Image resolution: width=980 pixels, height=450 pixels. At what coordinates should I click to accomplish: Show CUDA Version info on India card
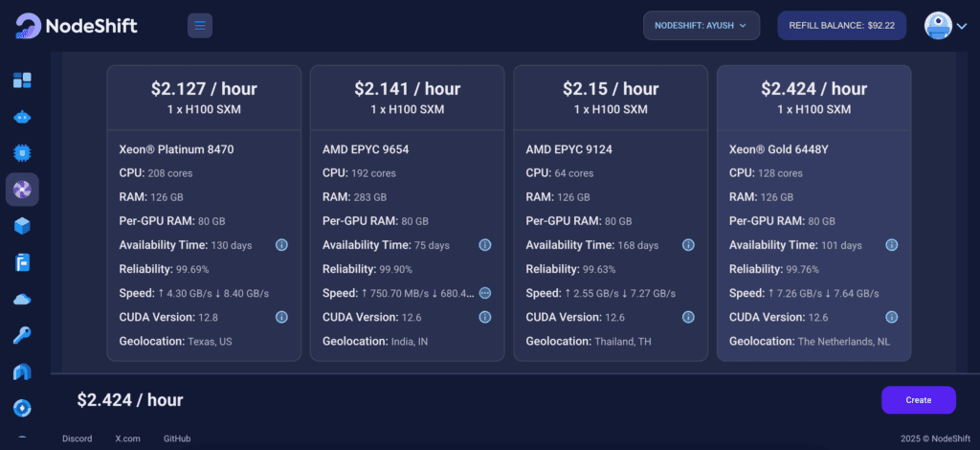pyautogui.click(x=485, y=317)
